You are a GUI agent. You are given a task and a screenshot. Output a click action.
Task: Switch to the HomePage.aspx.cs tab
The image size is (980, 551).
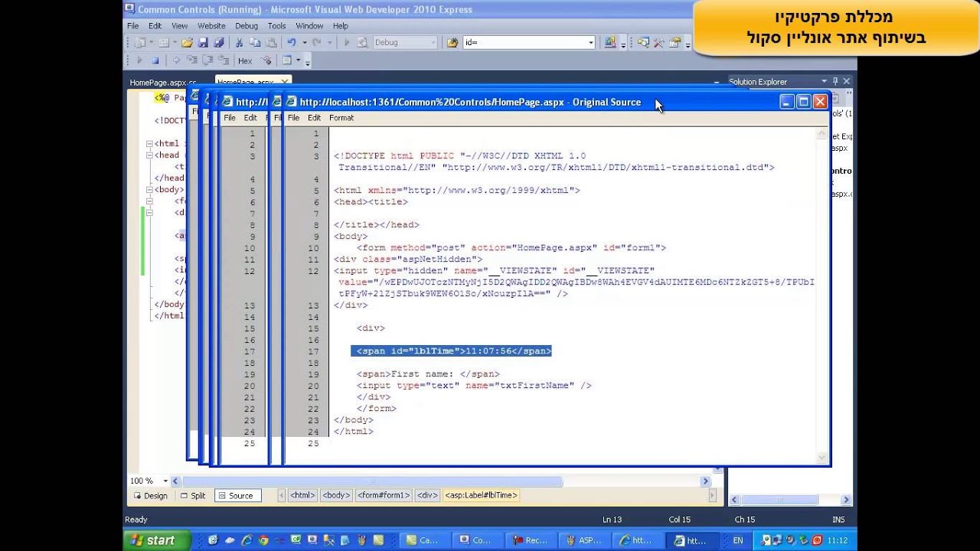(163, 82)
